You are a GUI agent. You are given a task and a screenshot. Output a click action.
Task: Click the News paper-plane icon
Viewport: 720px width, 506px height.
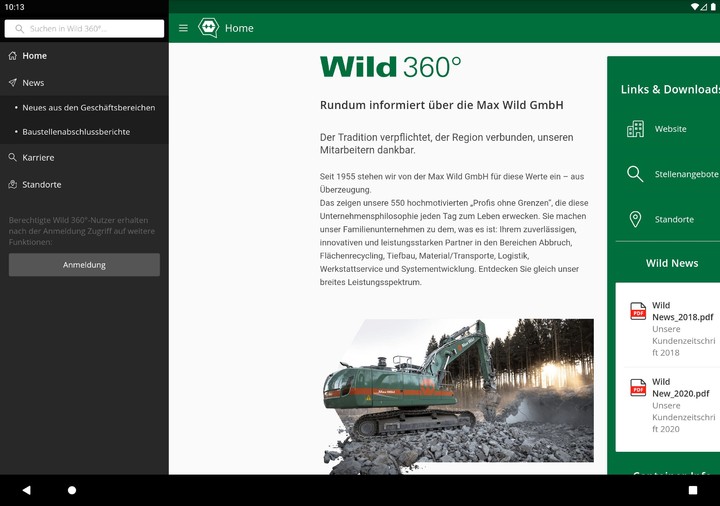click(12, 83)
